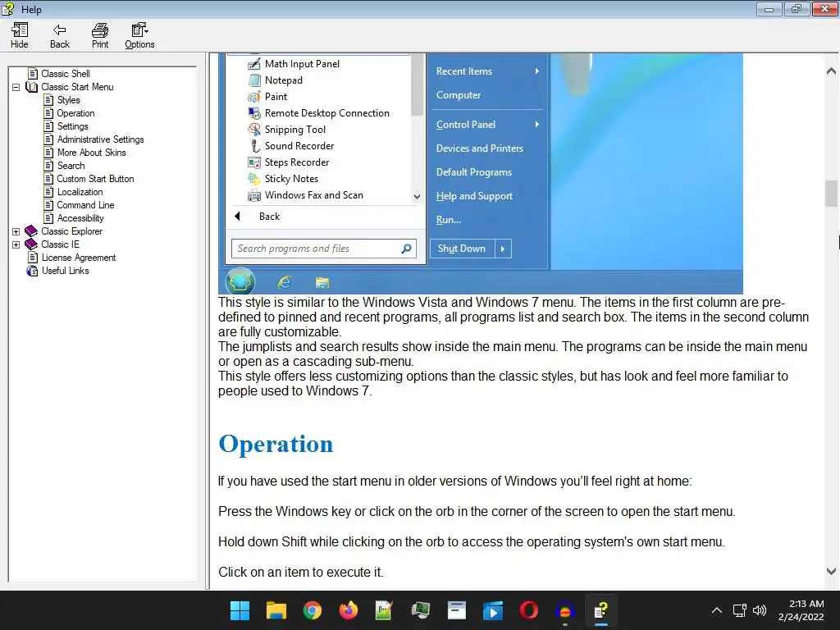
Task: Launch Google Chrome from the taskbar
Action: pos(313,610)
